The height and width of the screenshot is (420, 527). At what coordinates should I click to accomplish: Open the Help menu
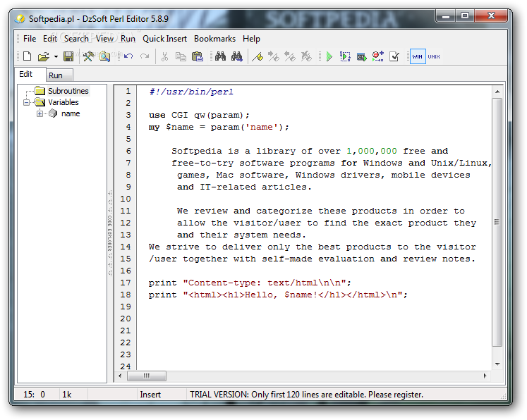[251, 39]
